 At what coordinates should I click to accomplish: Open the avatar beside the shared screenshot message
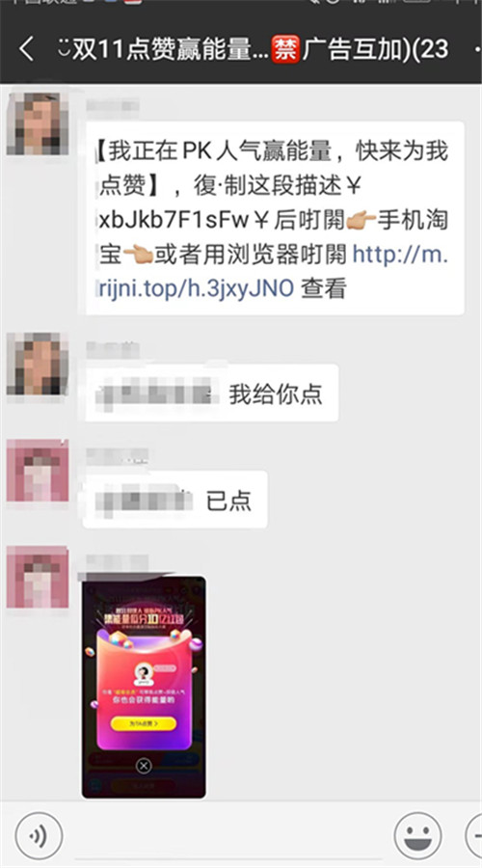[37, 577]
